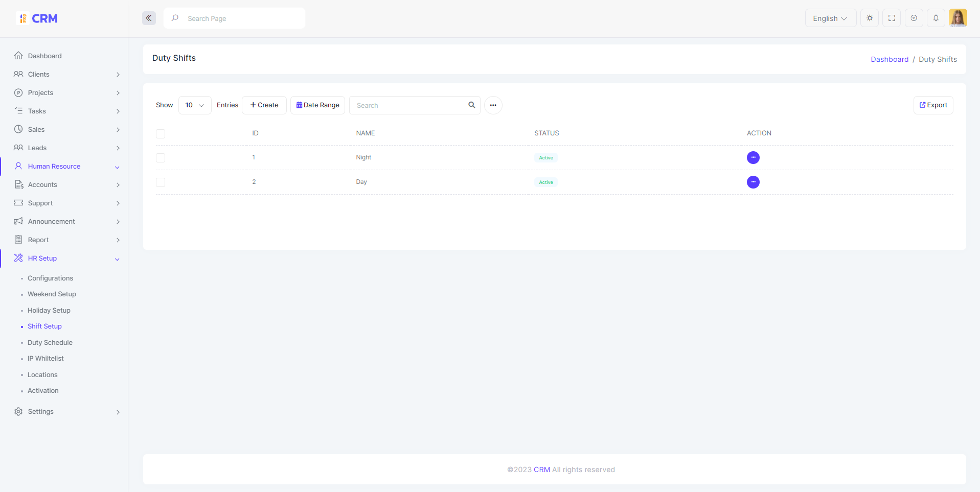
Task: Open the more options ellipsis button
Action: coord(493,105)
